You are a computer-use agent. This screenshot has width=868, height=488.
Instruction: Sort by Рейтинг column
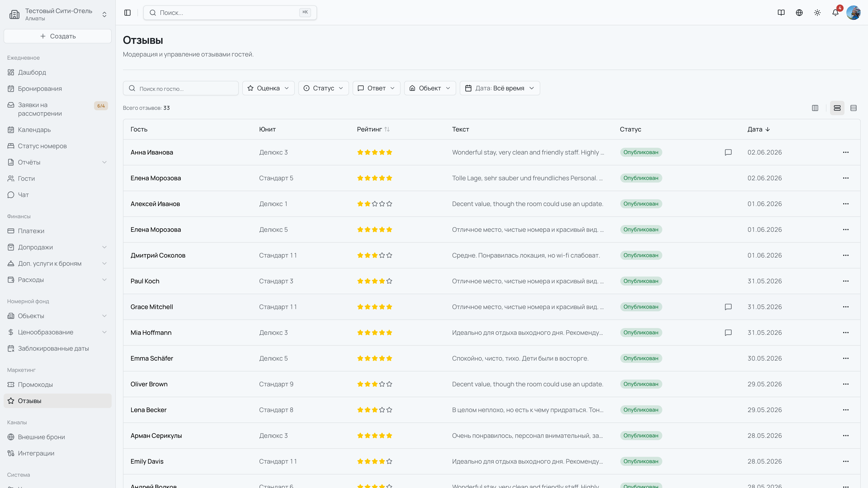pyautogui.click(x=373, y=129)
